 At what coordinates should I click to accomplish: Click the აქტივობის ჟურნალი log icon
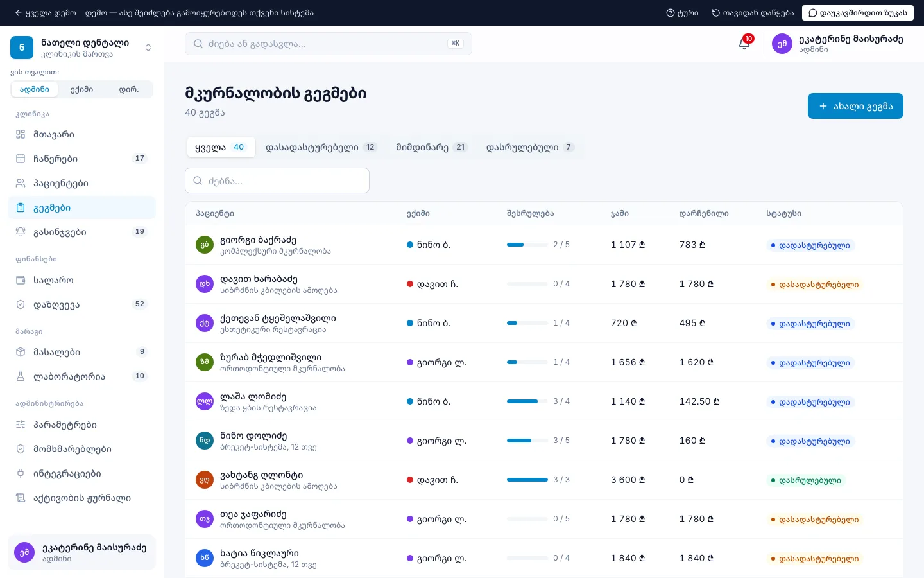[x=21, y=498]
